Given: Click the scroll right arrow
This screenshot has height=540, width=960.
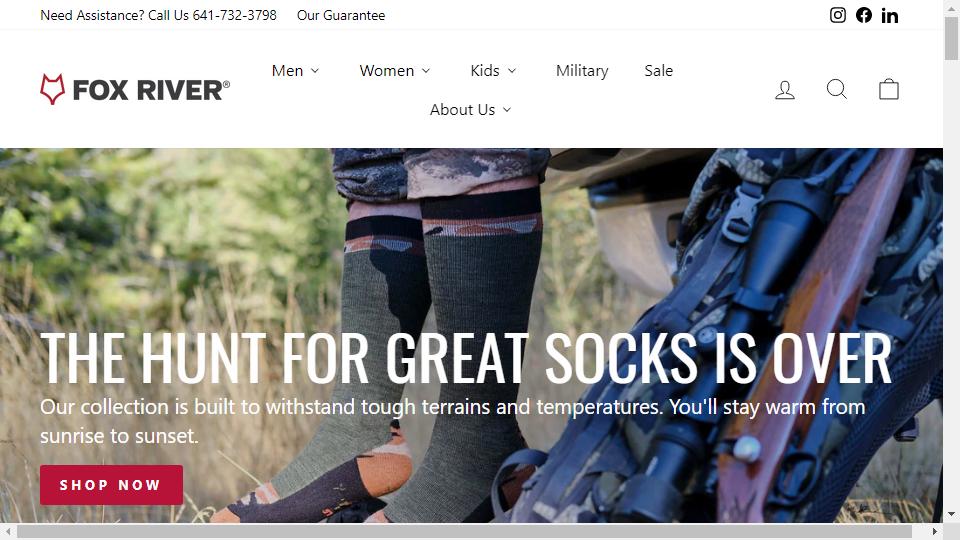Looking at the screenshot, I should (x=935, y=531).
